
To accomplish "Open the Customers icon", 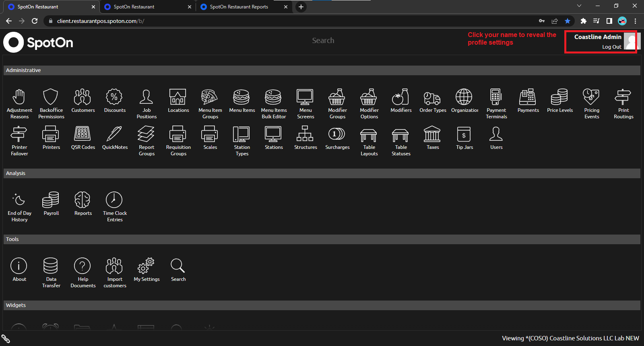I will point(83,101).
